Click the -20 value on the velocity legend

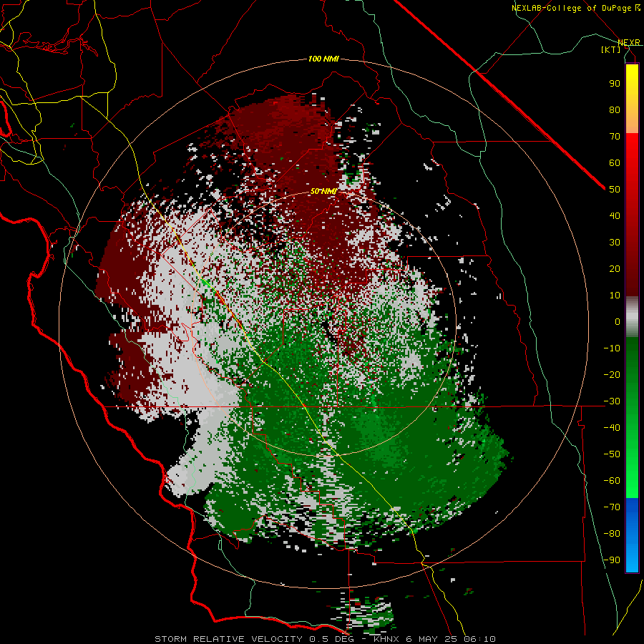click(x=612, y=374)
